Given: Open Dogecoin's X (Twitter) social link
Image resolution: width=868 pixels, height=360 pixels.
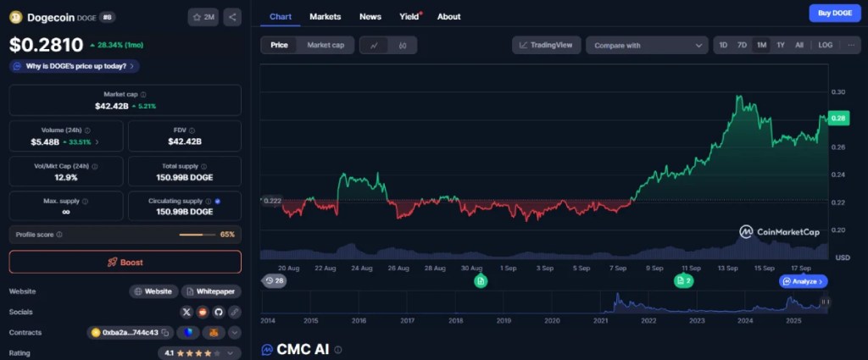Looking at the screenshot, I should pos(187,312).
